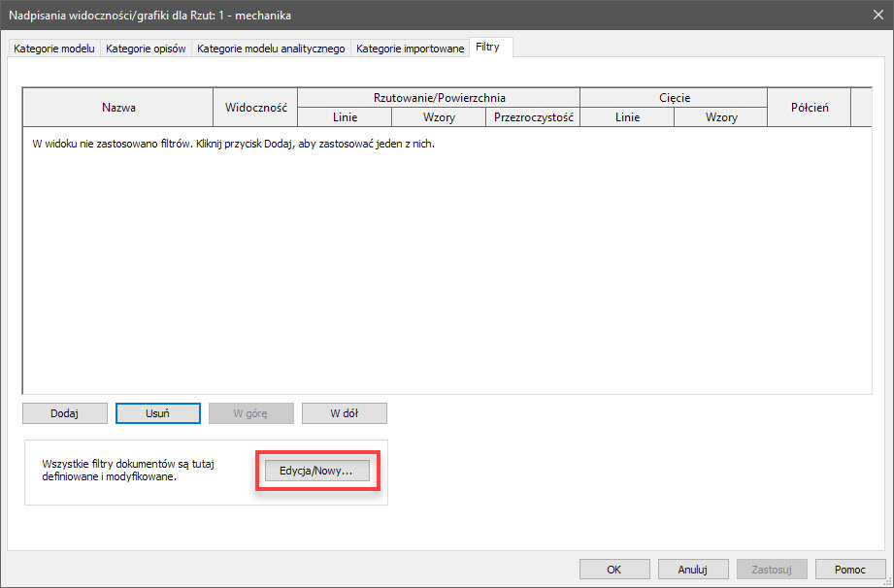Open help via the Pomoc button

(x=850, y=570)
